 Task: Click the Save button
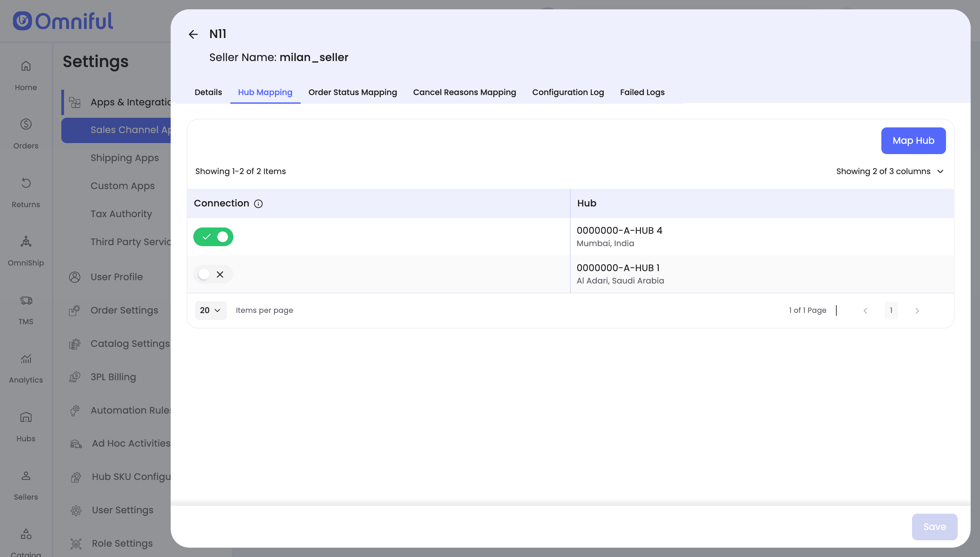pos(934,527)
